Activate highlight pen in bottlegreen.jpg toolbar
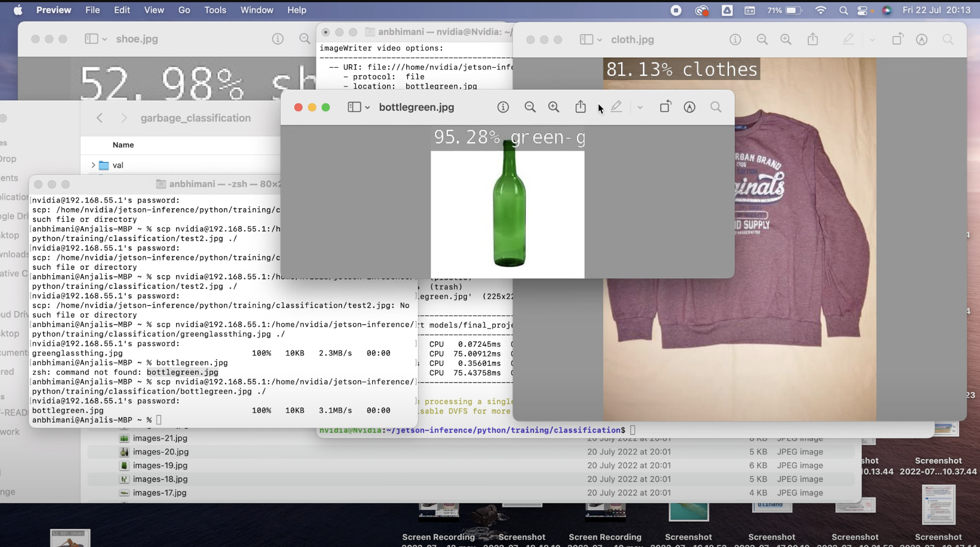The image size is (980, 547). [616, 107]
